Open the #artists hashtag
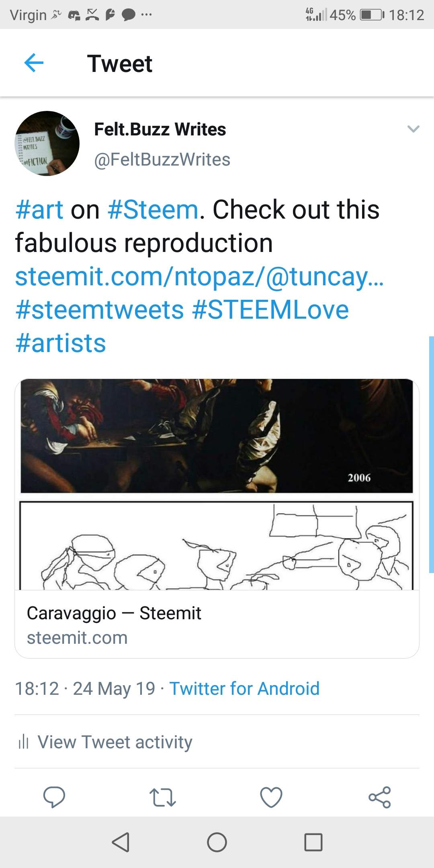 (x=61, y=343)
